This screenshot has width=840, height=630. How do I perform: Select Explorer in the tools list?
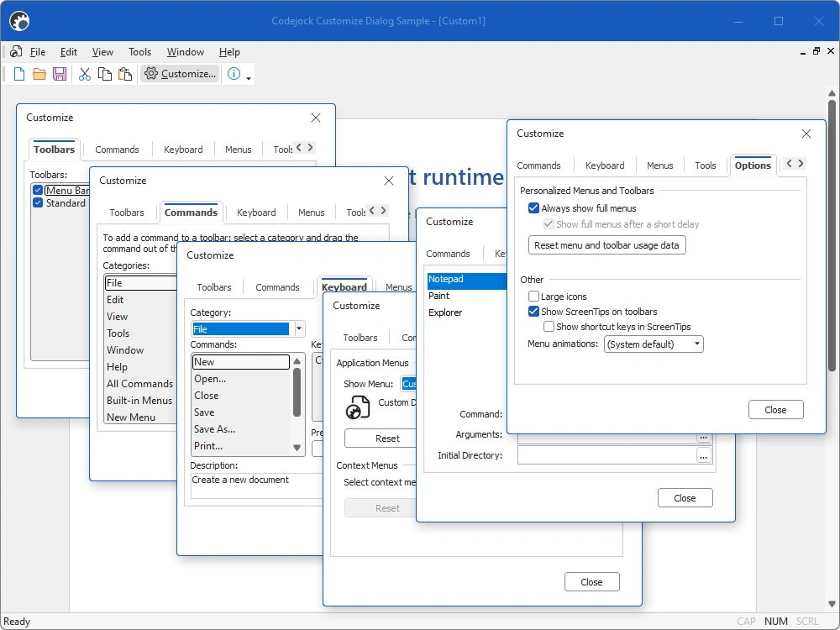[444, 312]
